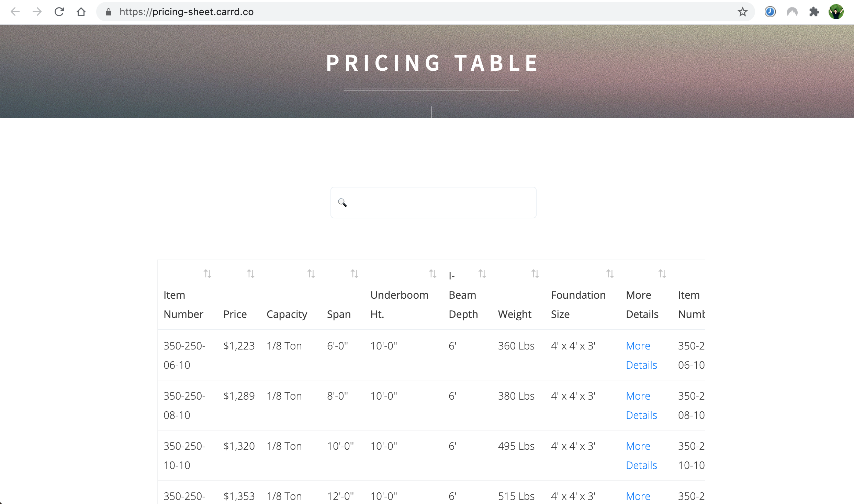The height and width of the screenshot is (504, 854).
Task: Select the 12'-0" span cell
Action: pyautogui.click(x=340, y=496)
